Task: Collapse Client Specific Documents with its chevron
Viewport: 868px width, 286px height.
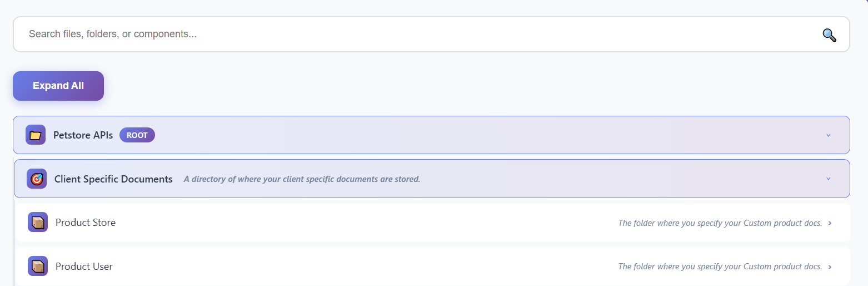Action: click(828, 179)
